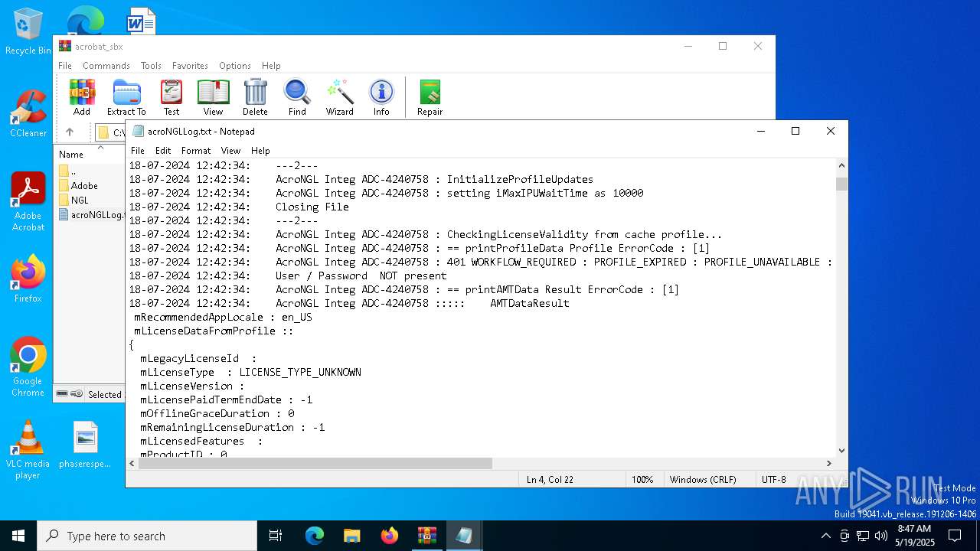Click 'Windows (CRLF)' in Notepad status bar

703,480
